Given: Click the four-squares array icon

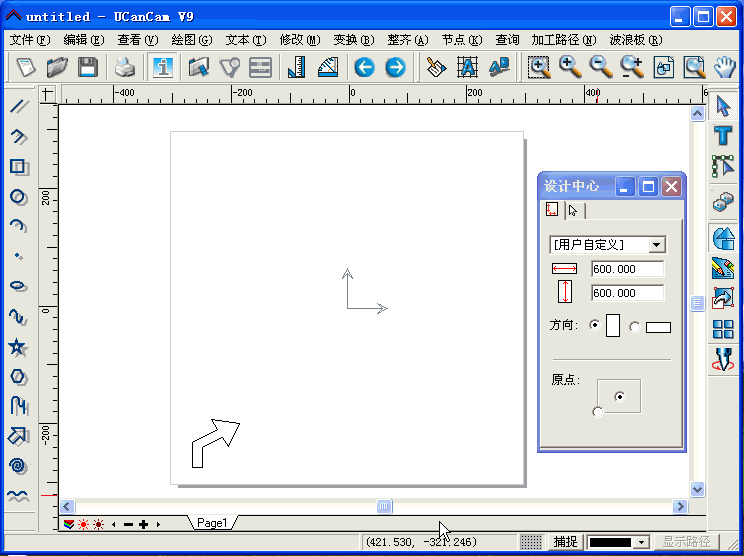Looking at the screenshot, I should tap(723, 329).
